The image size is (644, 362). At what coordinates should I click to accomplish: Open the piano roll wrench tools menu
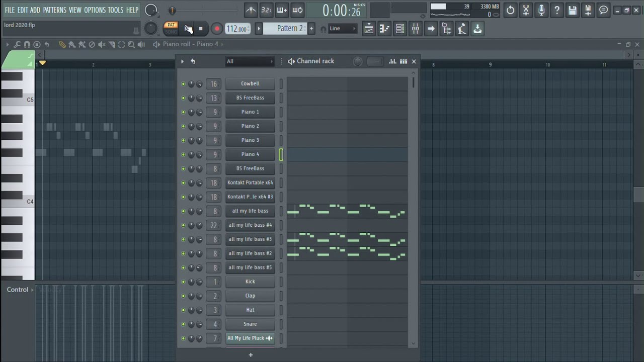coord(17,45)
